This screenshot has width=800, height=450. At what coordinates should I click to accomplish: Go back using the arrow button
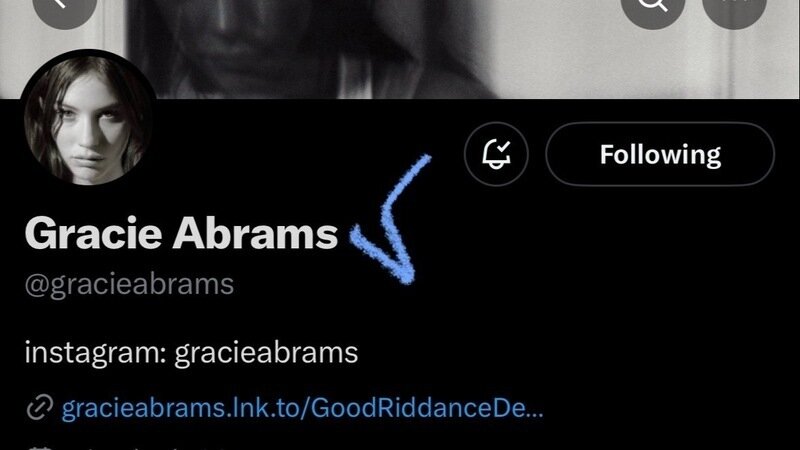pos(65,6)
